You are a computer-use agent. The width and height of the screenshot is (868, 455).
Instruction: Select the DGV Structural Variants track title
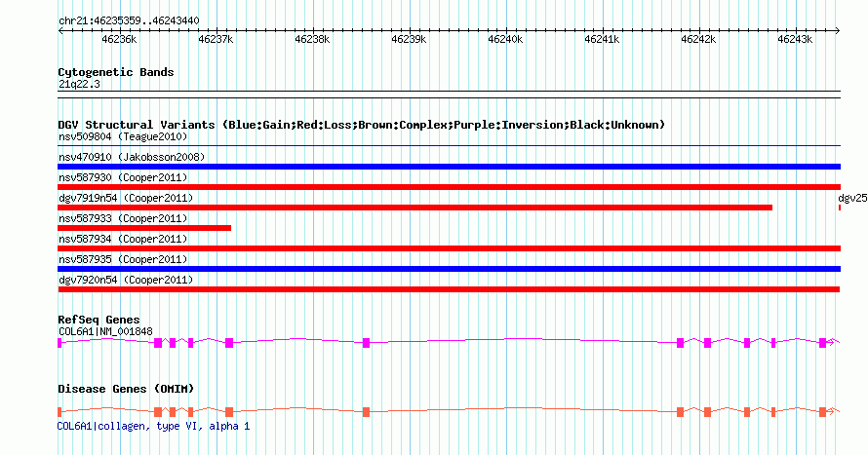pos(362,125)
